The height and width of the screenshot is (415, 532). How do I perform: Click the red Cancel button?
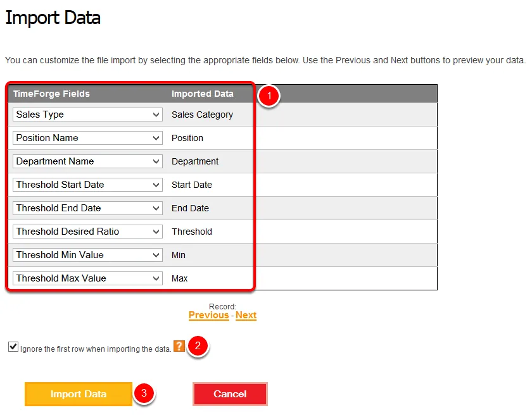tap(230, 394)
